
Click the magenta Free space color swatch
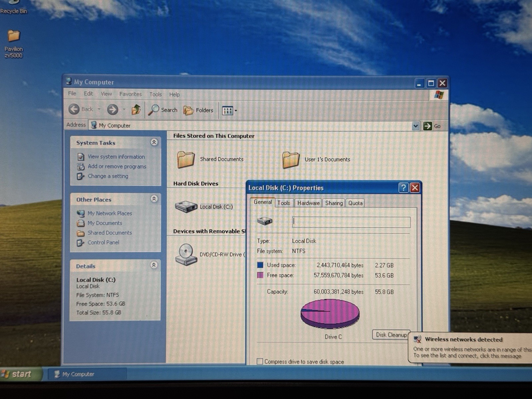tap(260, 275)
